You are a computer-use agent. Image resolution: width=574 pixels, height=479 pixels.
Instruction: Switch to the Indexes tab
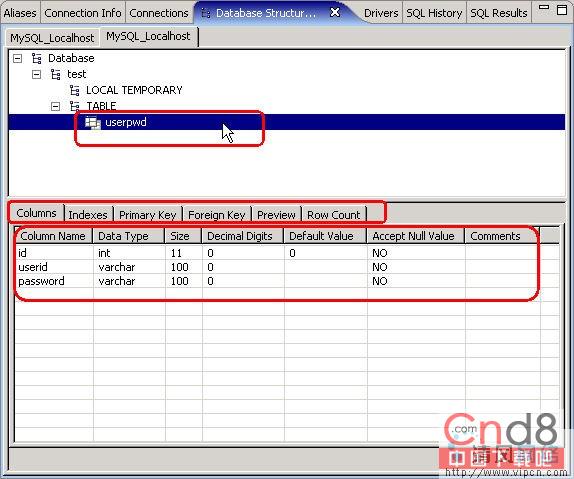pyautogui.click(x=88, y=215)
